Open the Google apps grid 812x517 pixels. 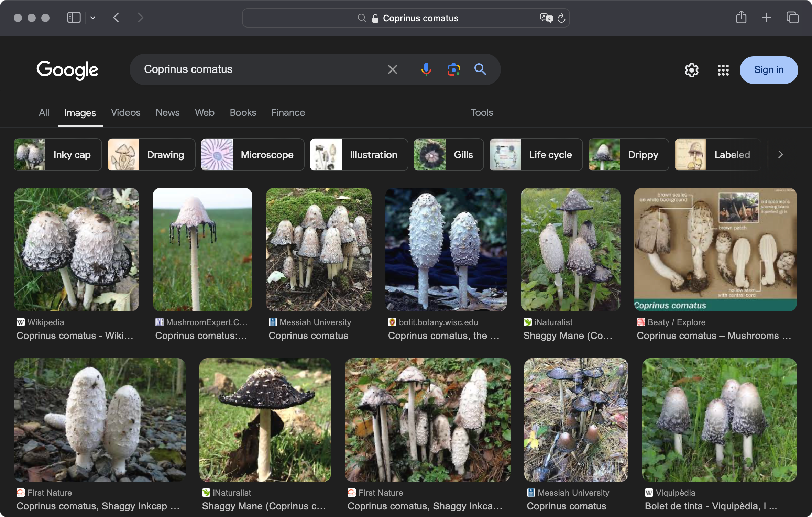click(x=723, y=70)
